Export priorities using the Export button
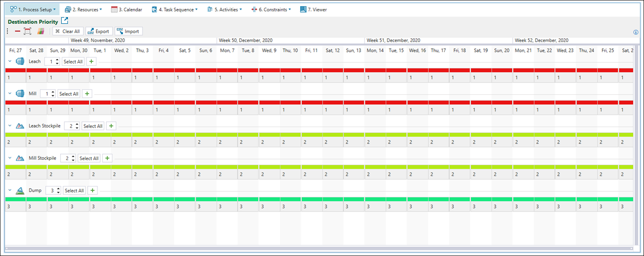The image size is (644, 256). tap(98, 32)
